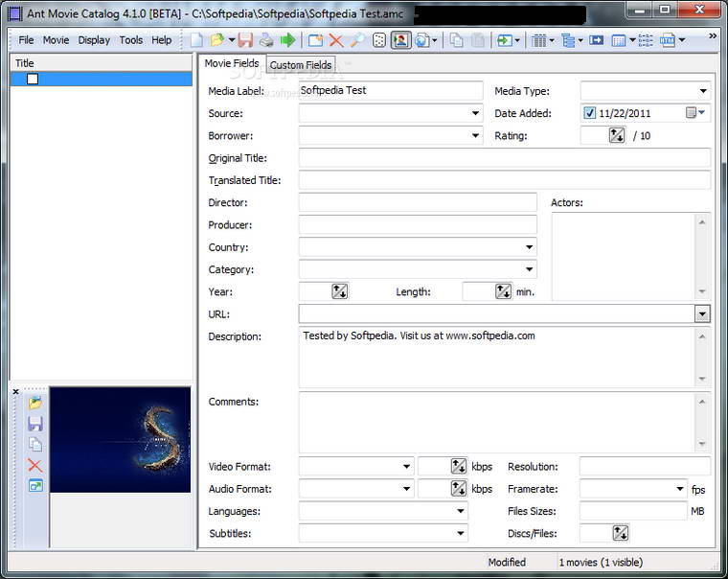Click the table display toolbar icon
This screenshot has width=728, height=579.
pos(619,40)
